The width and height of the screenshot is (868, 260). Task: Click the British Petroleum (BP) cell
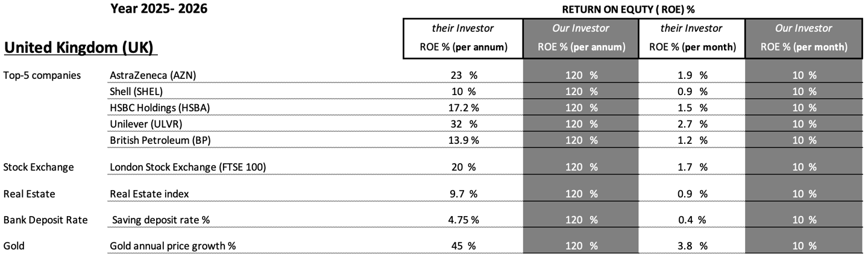(x=160, y=140)
